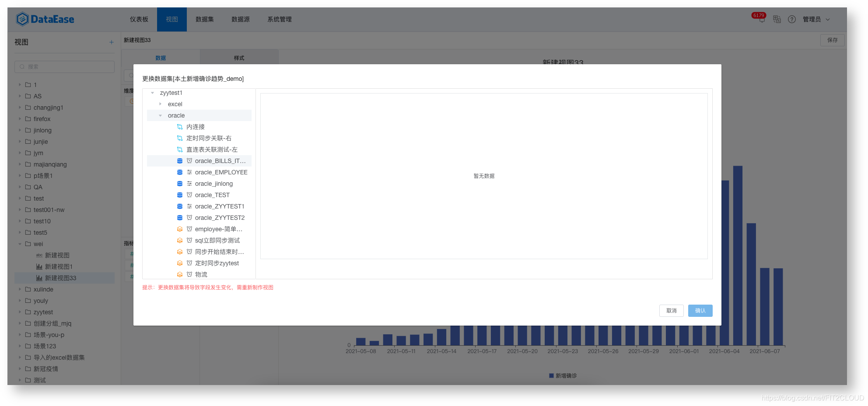Click the database icon of oracle_ZYYTEST1
The height and width of the screenshot is (406, 868).
click(180, 206)
